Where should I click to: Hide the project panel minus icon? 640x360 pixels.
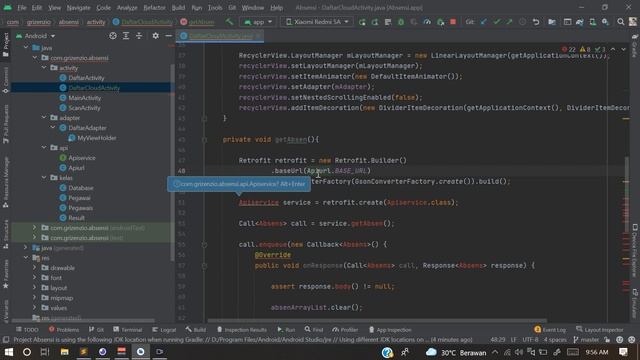[169, 36]
